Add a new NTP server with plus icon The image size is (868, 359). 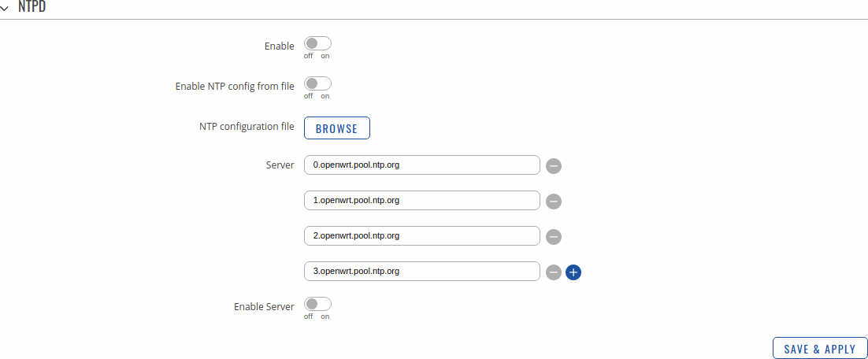coord(573,272)
